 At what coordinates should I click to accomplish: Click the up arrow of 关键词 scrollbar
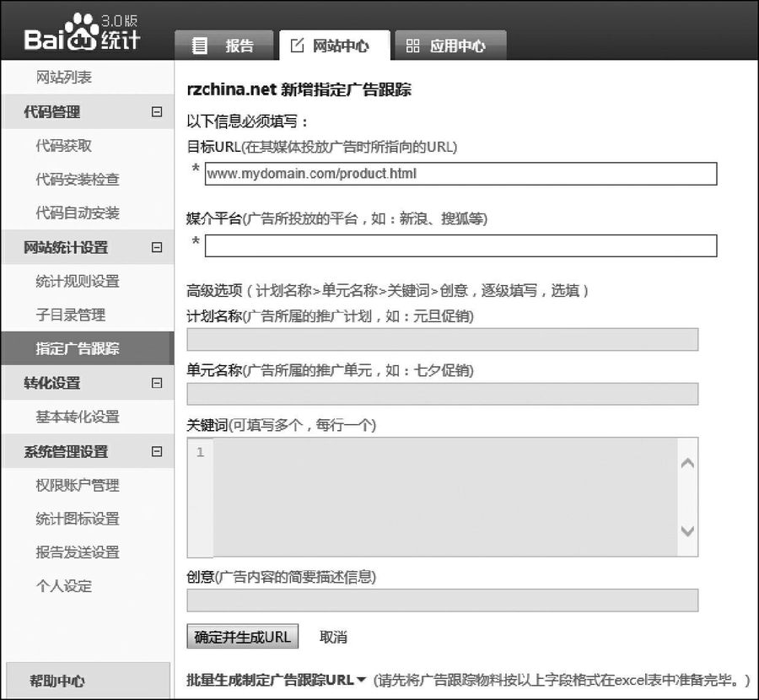click(687, 463)
